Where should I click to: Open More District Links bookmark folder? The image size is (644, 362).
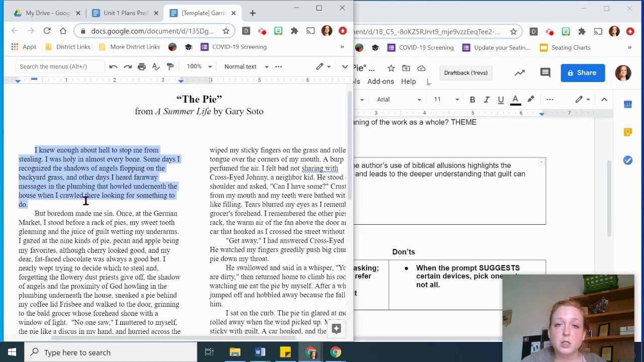[x=129, y=47]
